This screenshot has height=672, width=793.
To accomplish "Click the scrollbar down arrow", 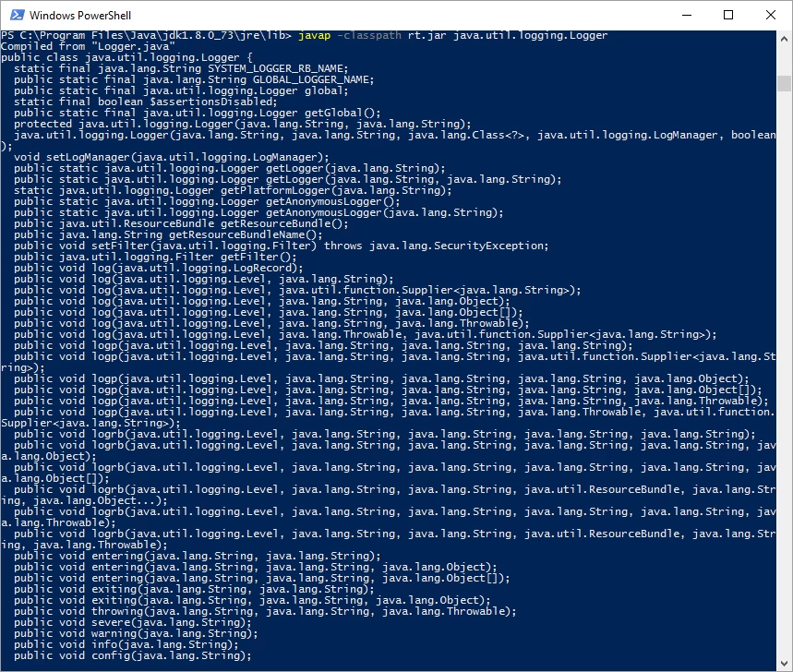I will pos(784,664).
